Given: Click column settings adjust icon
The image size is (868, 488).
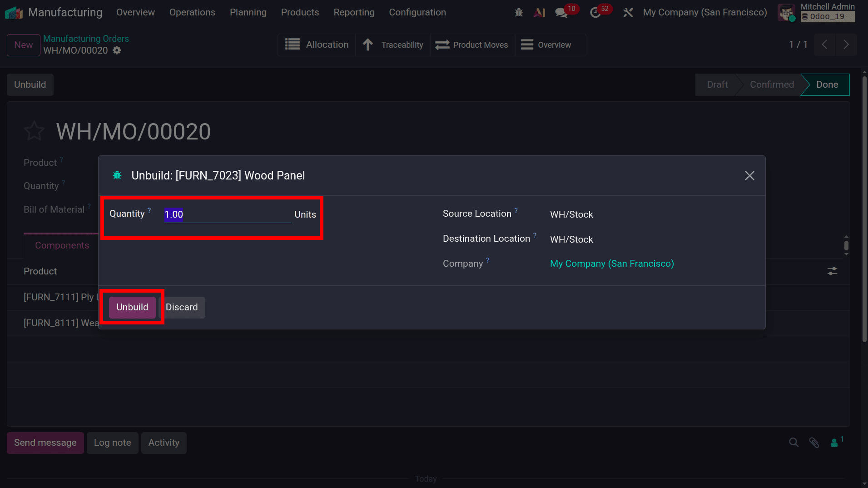Looking at the screenshot, I should coord(832,271).
